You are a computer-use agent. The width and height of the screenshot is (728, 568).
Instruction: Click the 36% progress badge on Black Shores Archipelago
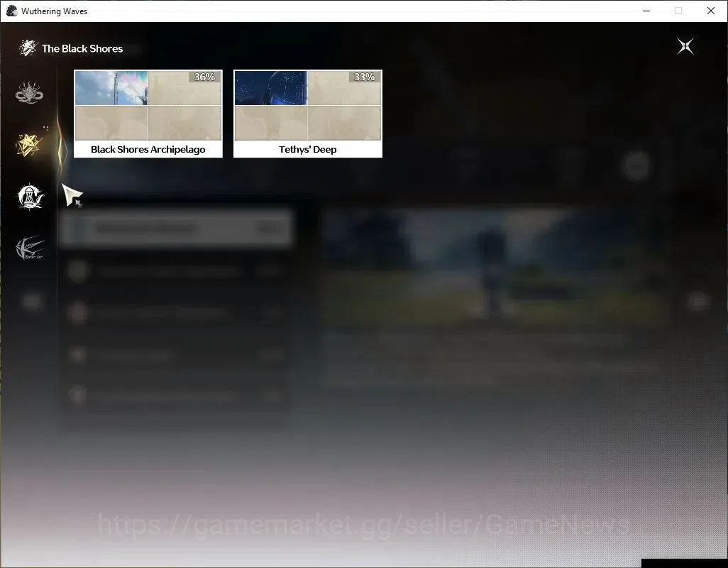[x=205, y=77]
